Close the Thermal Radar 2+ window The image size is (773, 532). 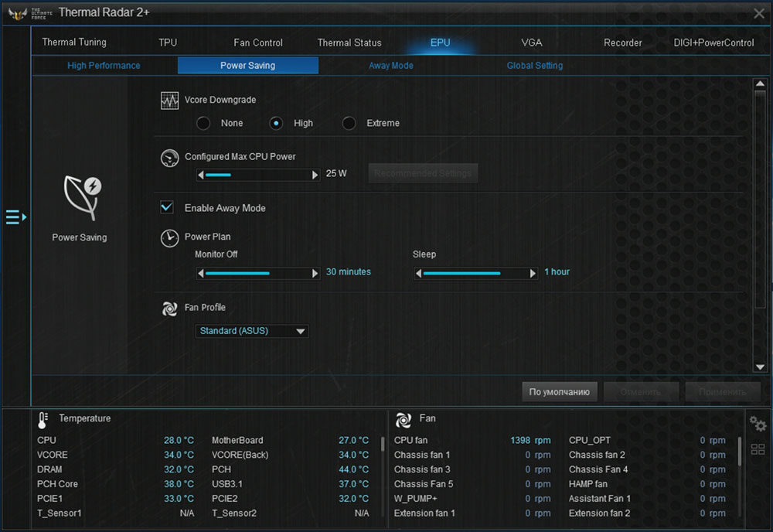[x=759, y=13]
